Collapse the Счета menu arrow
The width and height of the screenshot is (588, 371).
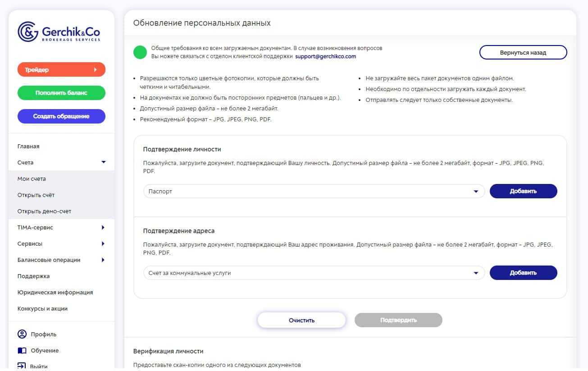(103, 162)
